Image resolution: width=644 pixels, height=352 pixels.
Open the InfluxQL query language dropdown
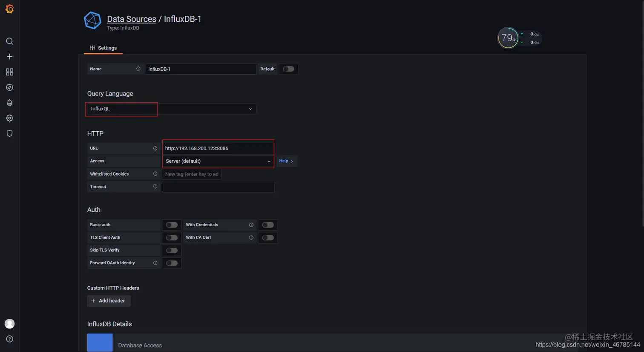tap(172, 109)
